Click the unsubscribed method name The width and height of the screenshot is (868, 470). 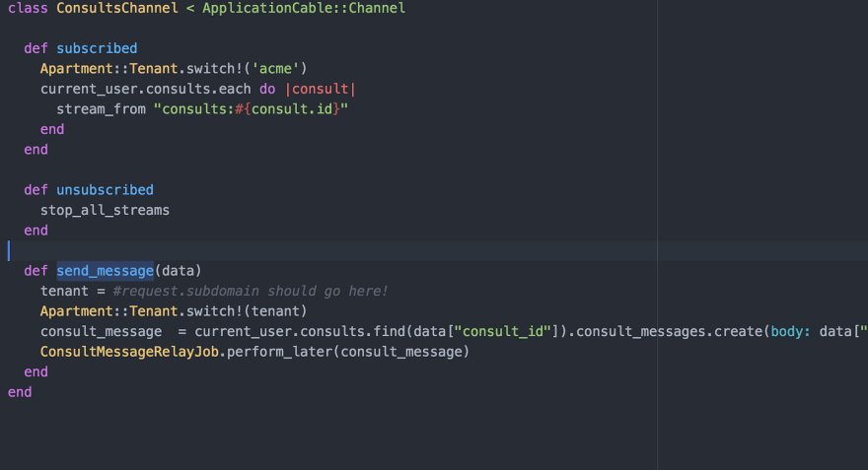pos(106,190)
